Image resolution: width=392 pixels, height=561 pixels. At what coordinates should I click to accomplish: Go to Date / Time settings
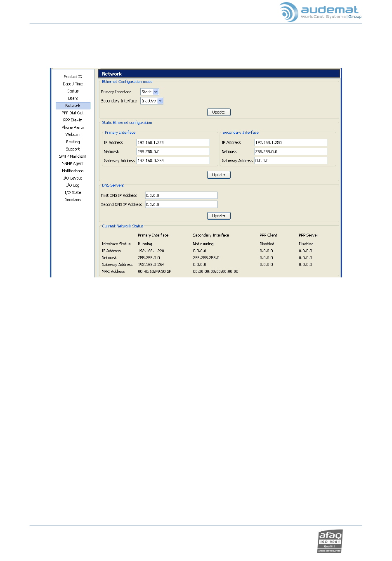point(73,84)
